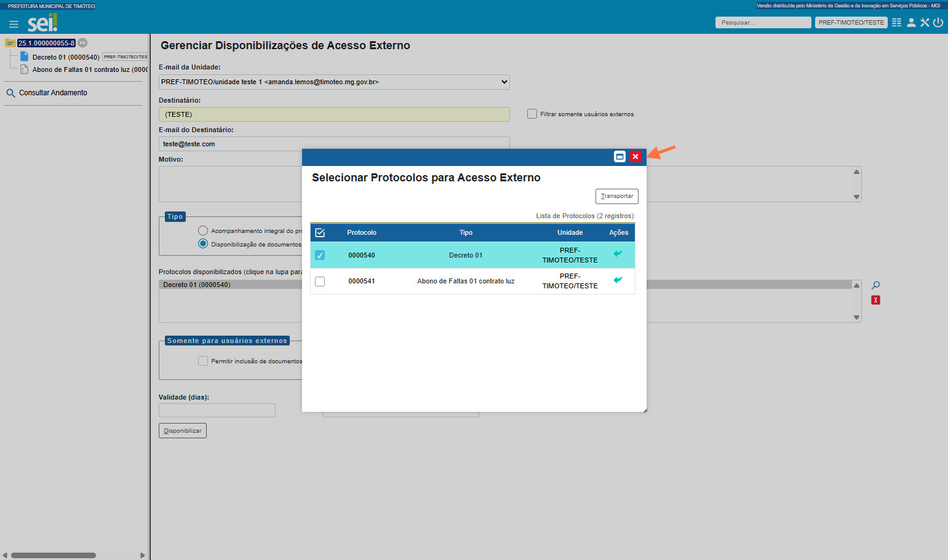
Task: Click the power logout icon
Action: click(x=938, y=23)
